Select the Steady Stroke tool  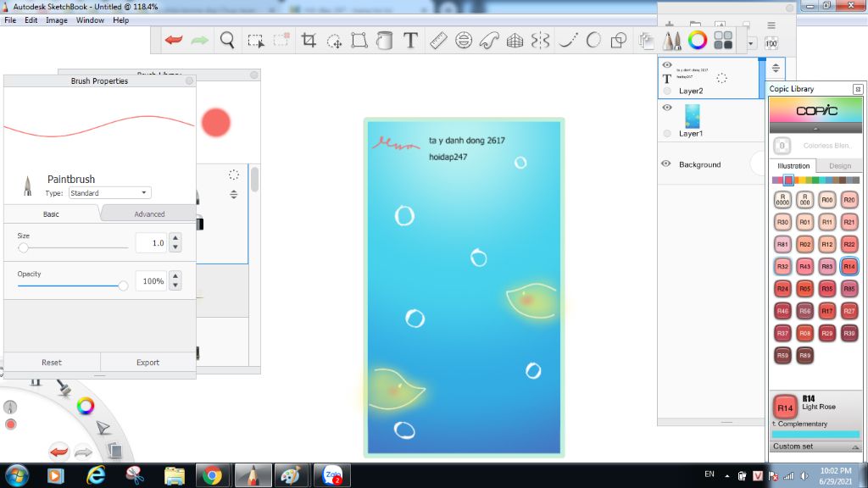(x=567, y=40)
